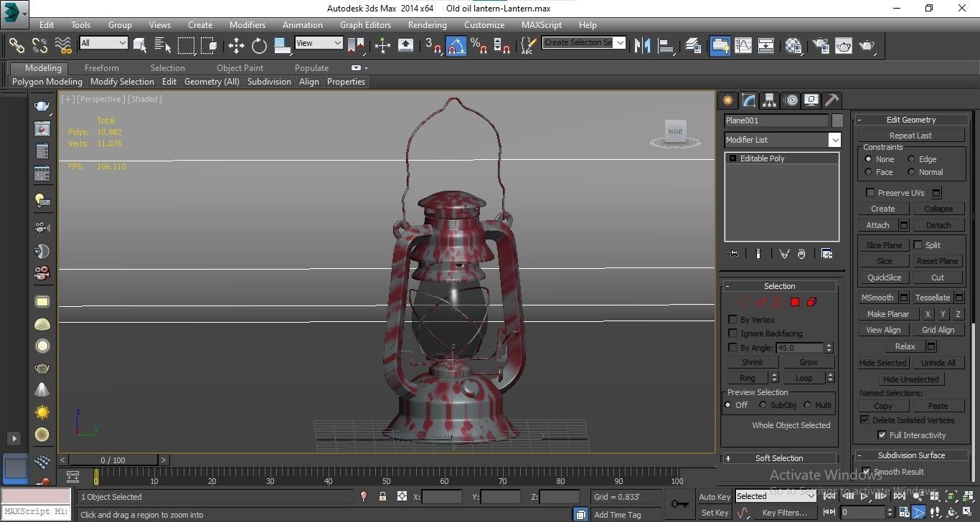The image size is (980, 522).
Task: Click the object color swatch beside Plane001
Action: click(x=837, y=120)
